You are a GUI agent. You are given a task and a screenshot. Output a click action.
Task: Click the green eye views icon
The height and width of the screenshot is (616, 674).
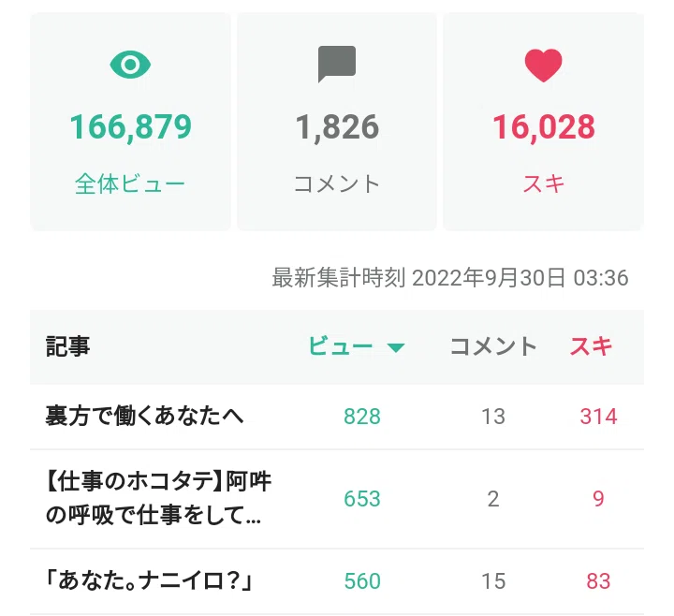click(x=130, y=65)
